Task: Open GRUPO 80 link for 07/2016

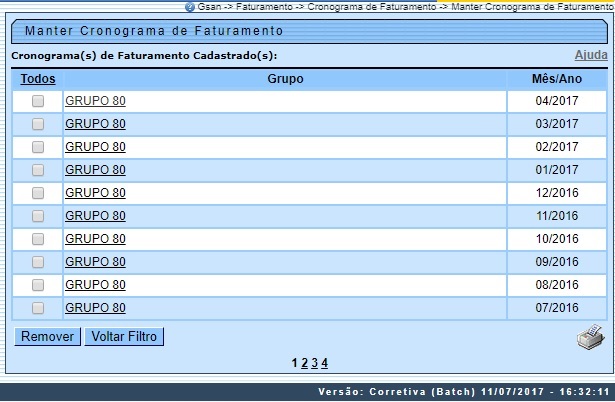Action: pos(95,308)
